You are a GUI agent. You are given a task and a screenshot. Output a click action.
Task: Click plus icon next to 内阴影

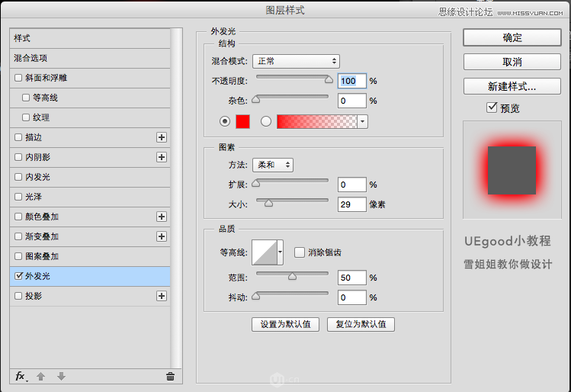tap(162, 157)
